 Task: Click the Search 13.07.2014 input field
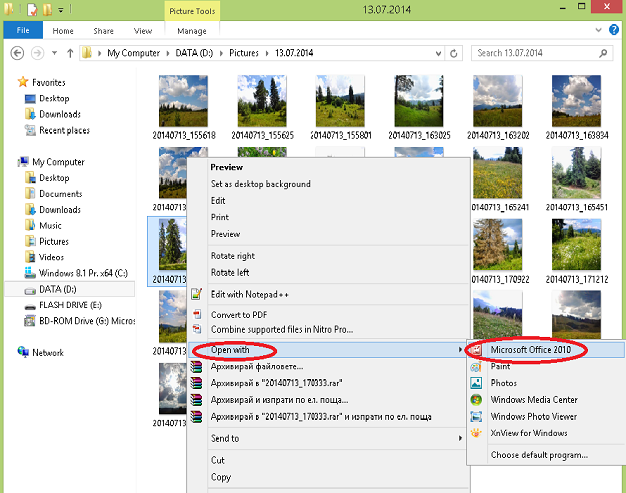(x=535, y=52)
